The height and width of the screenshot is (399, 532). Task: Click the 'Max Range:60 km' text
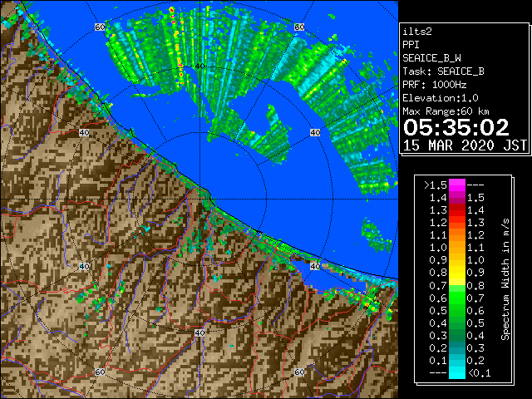pyautogui.click(x=446, y=111)
